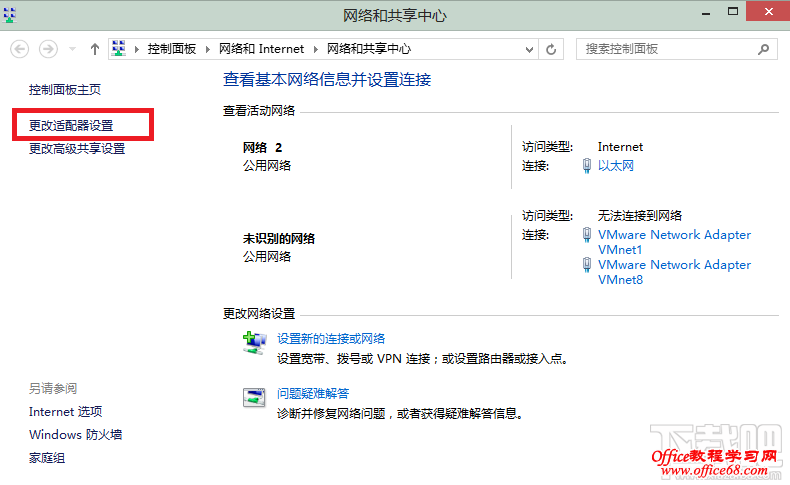790x485 pixels.
Task: Refresh the control panel page
Action: pos(551,49)
